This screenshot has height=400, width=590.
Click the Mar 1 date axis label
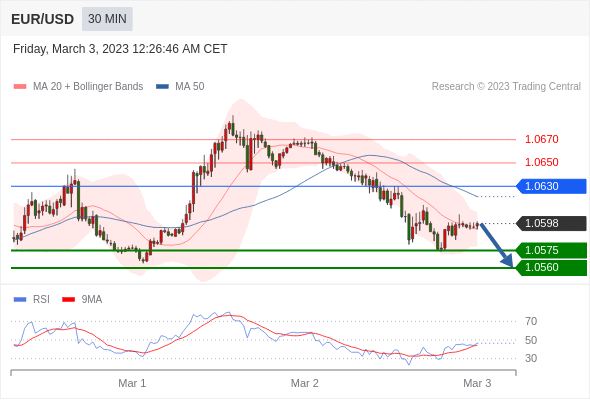tap(132, 383)
